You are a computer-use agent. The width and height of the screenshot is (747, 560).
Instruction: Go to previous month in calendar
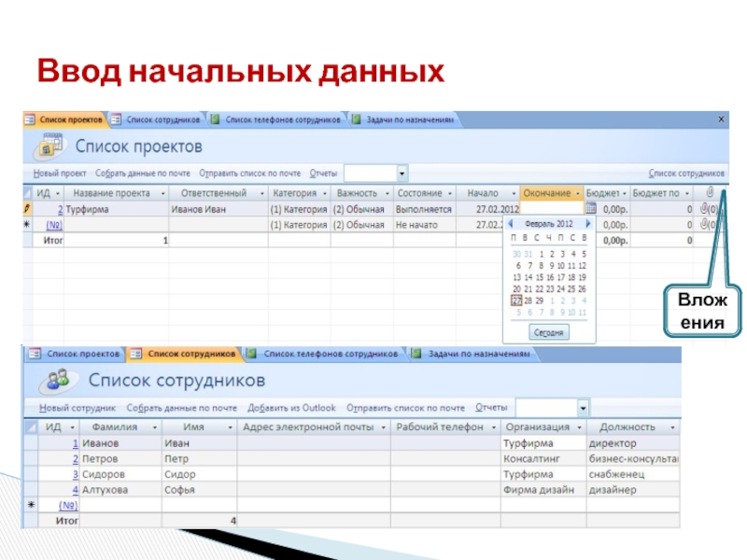click(512, 224)
